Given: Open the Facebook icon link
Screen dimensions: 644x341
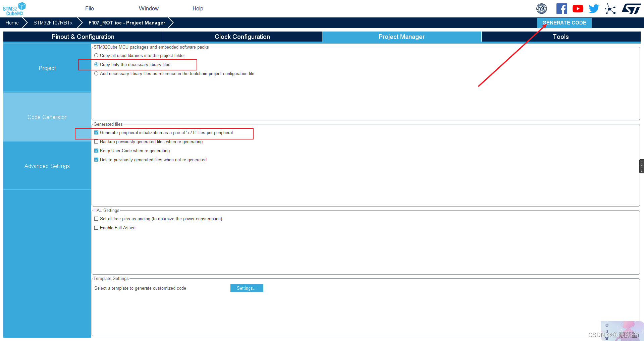Looking at the screenshot, I should point(561,9).
